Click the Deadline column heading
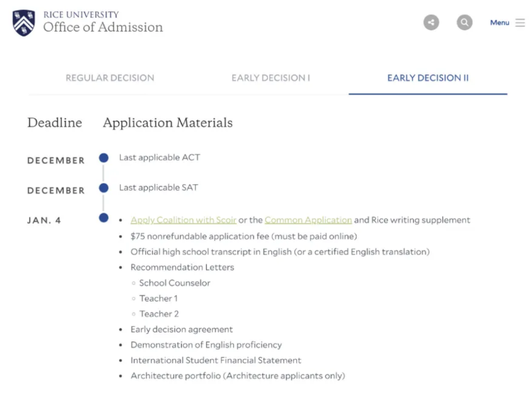 click(55, 123)
